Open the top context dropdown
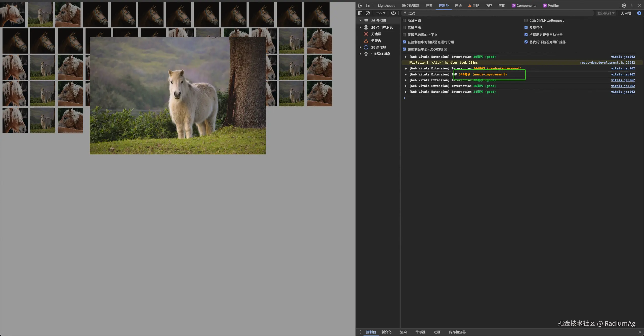Viewport: 644px width, 336px height. point(381,13)
